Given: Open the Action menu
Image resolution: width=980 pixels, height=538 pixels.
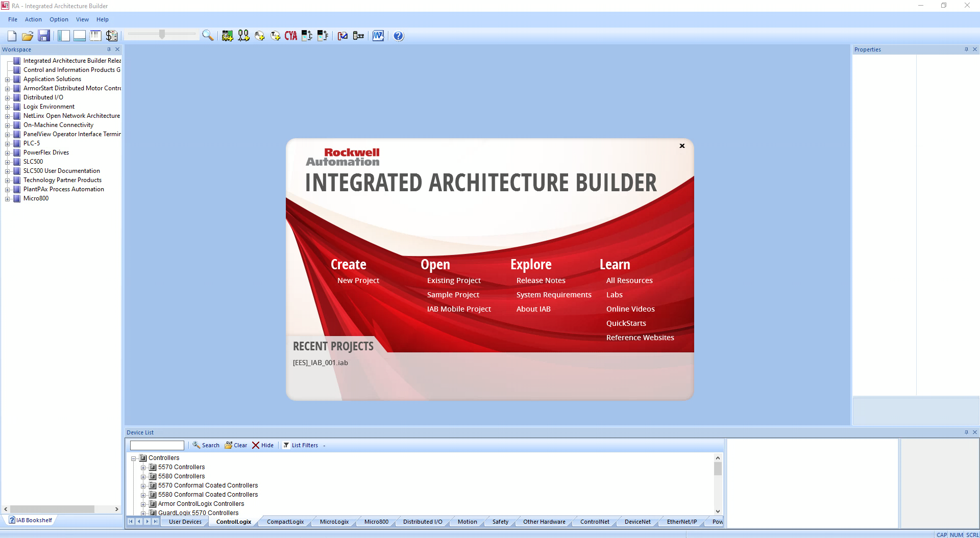Looking at the screenshot, I should 33,19.
